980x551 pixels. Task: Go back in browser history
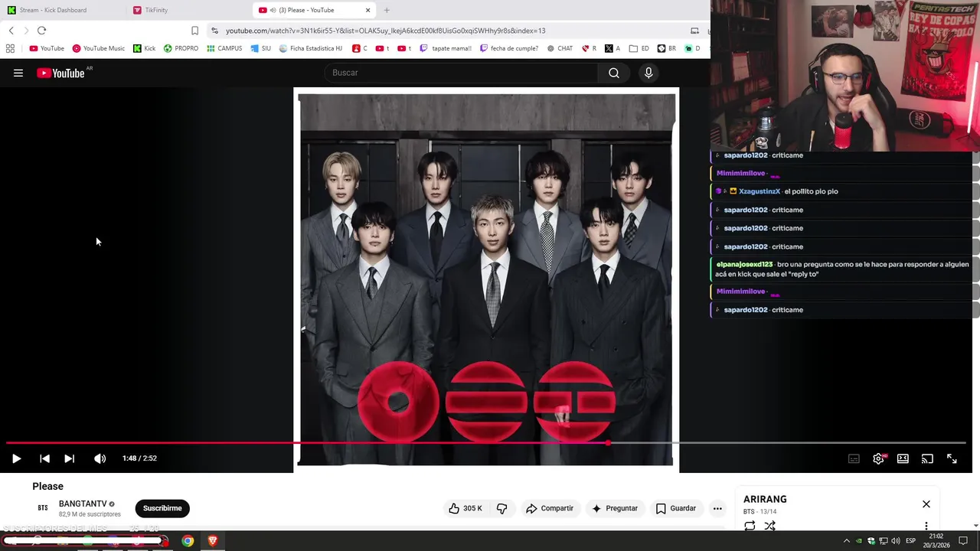point(11,31)
